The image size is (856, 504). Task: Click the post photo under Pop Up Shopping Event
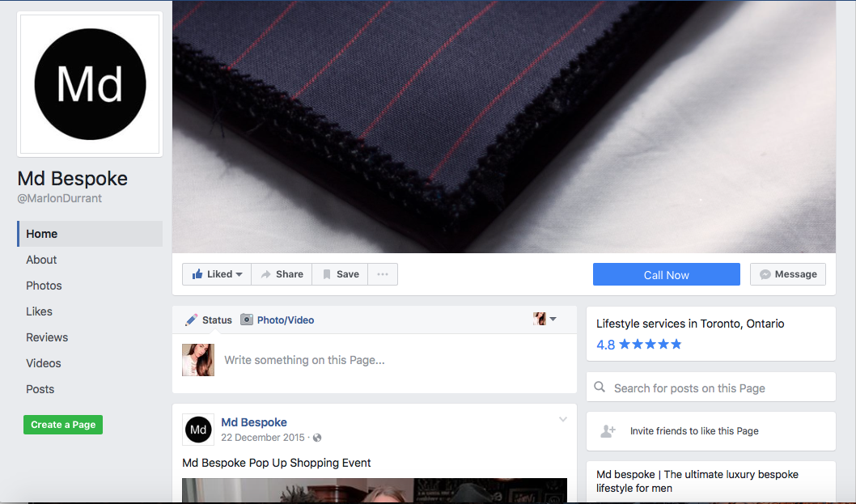tap(375, 490)
